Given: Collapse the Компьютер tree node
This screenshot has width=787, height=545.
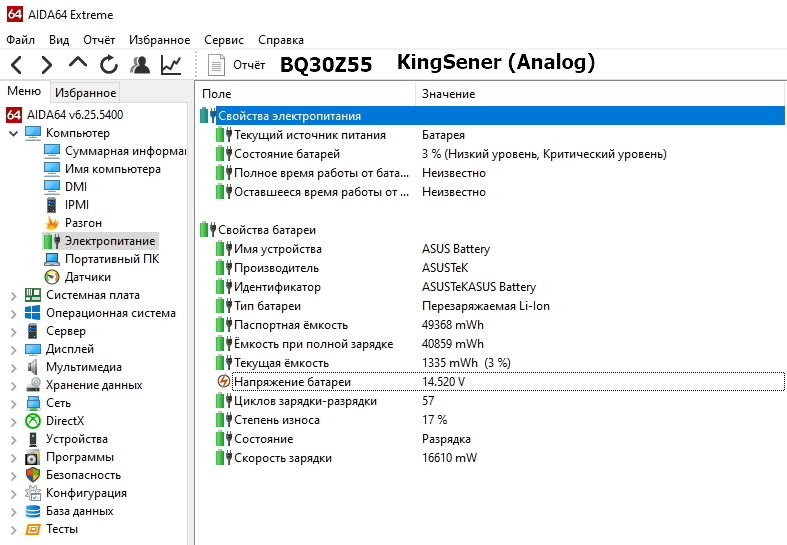Looking at the screenshot, I should tap(12, 133).
